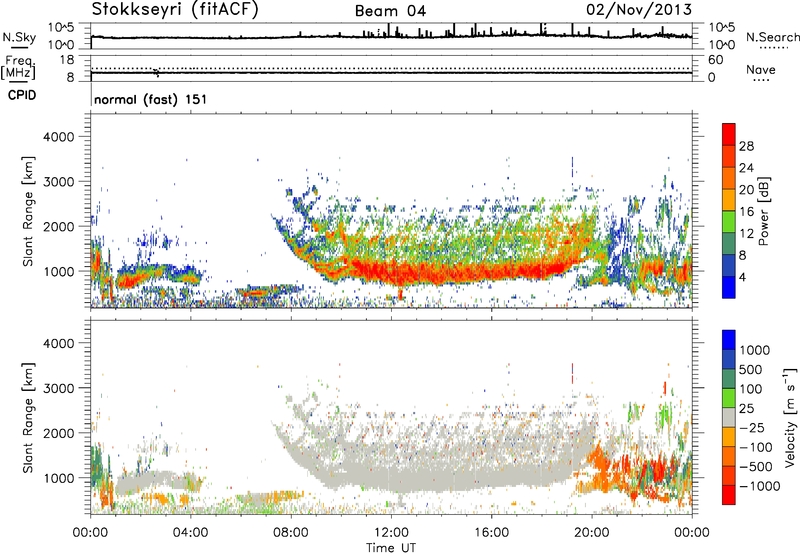Click the "Beam 04" heading
Image resolution: width=800 pixels, height=554 pixels.
click(x=390, y=11)
